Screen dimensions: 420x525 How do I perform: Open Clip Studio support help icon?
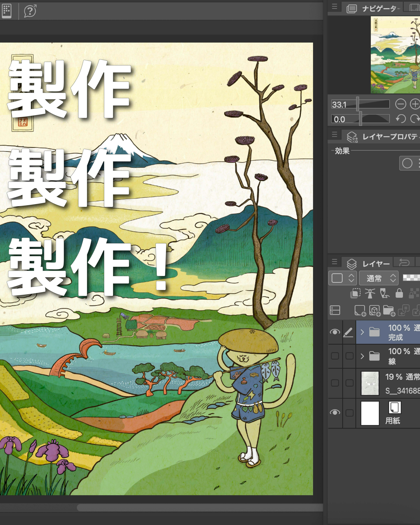30,11
